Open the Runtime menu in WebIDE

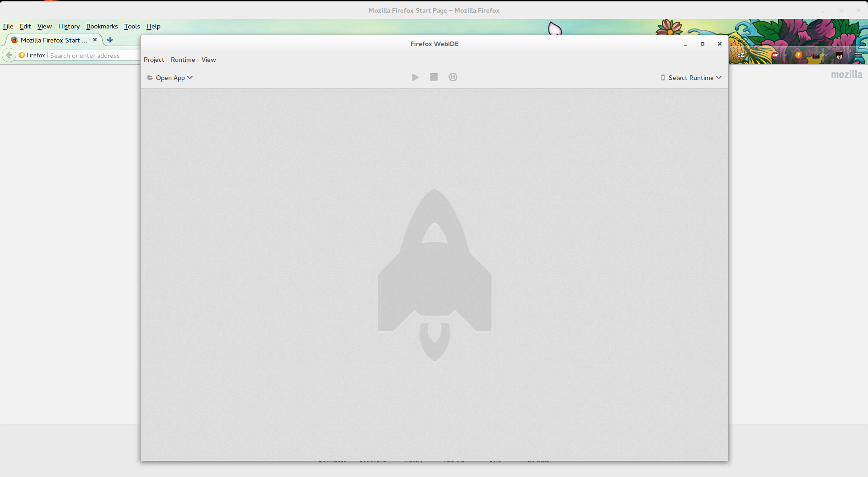(x=183, y=60)
